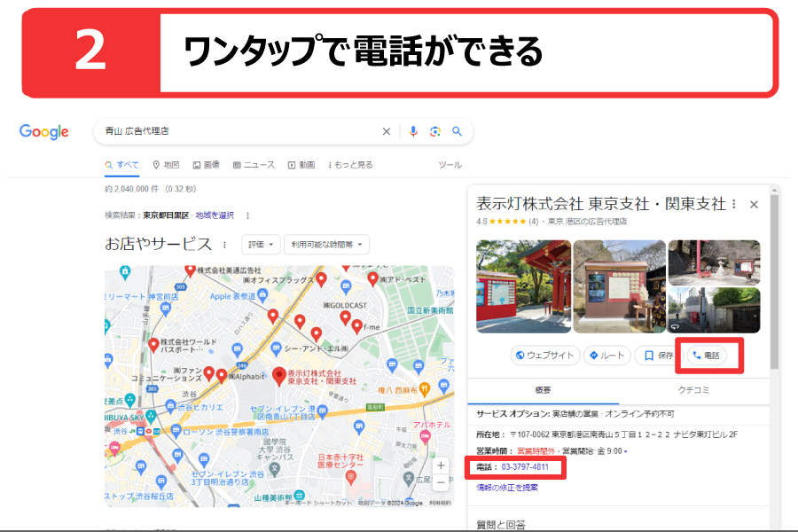Viewport: 798px width, 532px height.
Task: Select the ㈱ファンコミュニケーションズ map pin
Action: (x=208, y=373)
